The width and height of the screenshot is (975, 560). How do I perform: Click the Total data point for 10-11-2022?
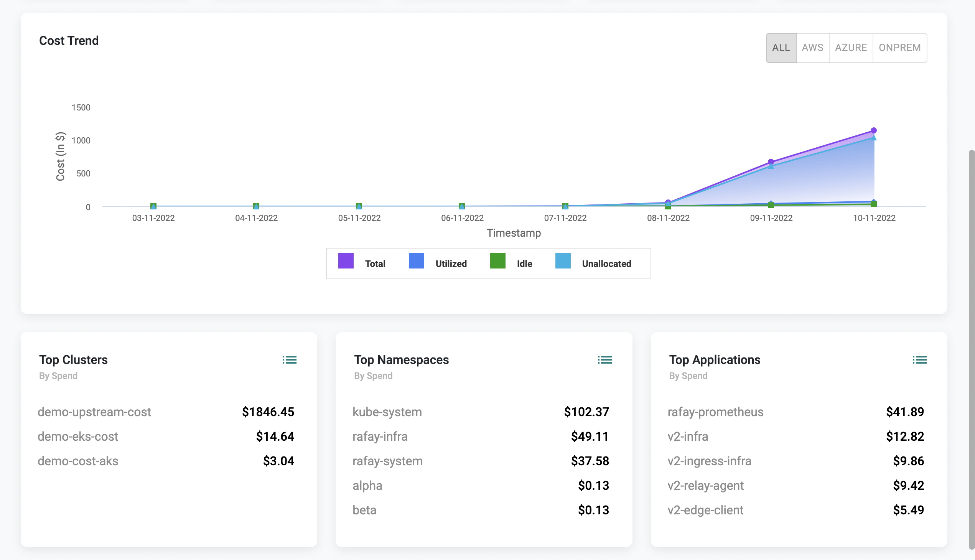873,130
